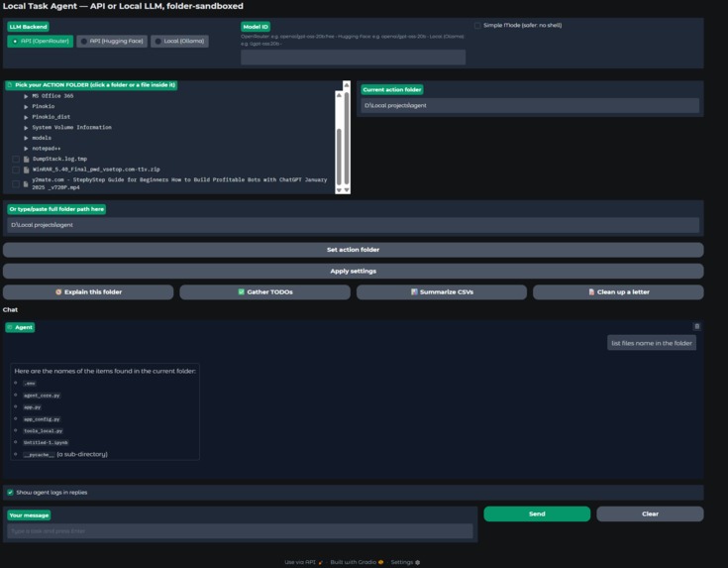Click the inner file tree scrollbar thumb
The image size is (728, 568).
339,157
